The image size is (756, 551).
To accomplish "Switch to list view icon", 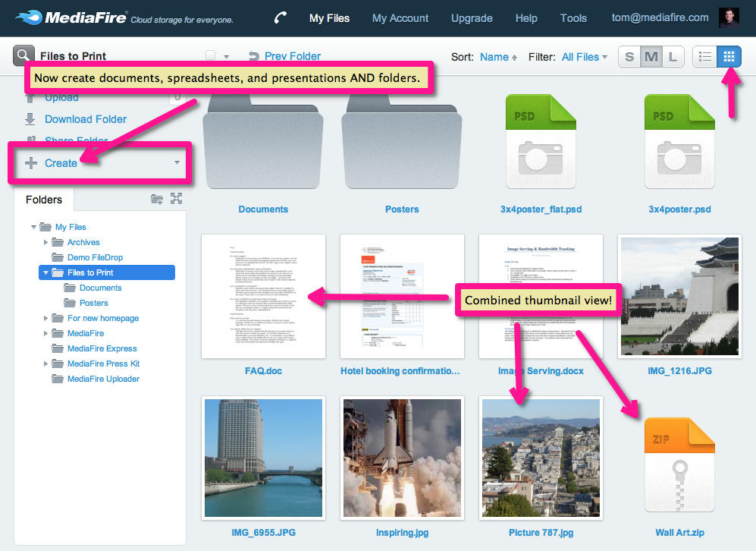I will 705,57.
